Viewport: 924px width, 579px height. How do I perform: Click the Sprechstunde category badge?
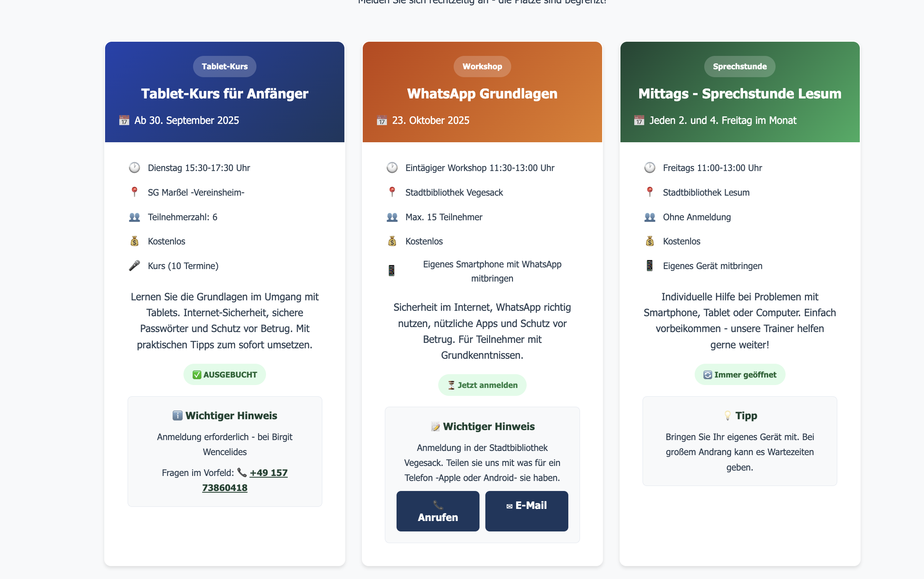[739, 66]
